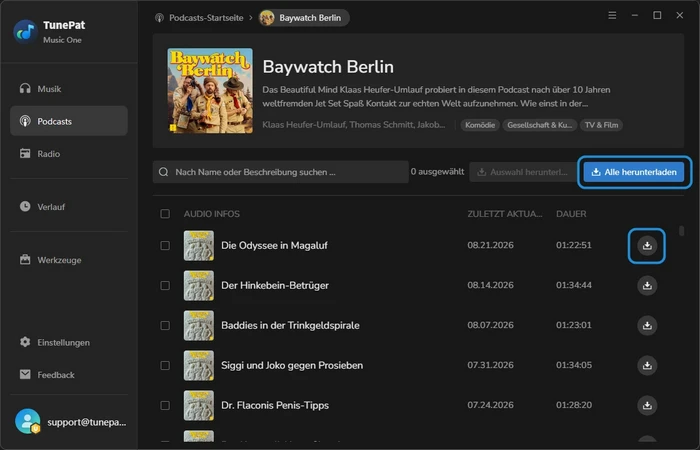Open Einstellungen settings
700x450 pixels.
point(69,342)
